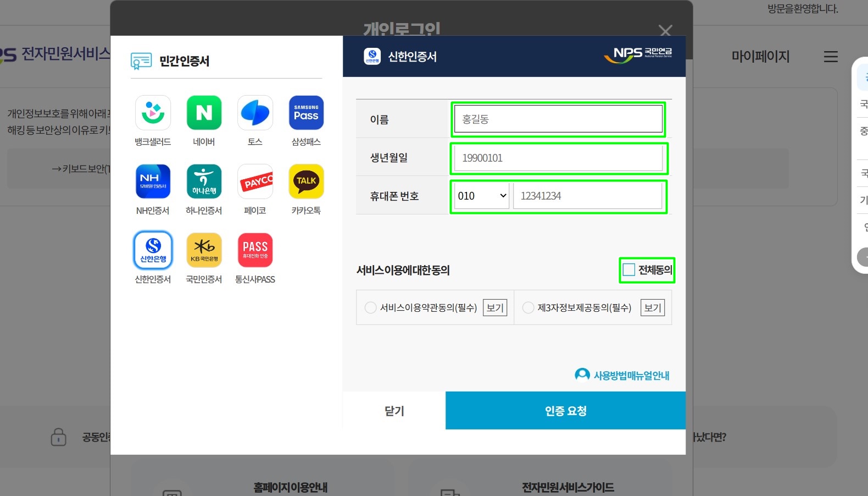This screenshot has width=868, height=496.
Task: Click the 신한인증서 header logo icon
Action: (372, 56)
